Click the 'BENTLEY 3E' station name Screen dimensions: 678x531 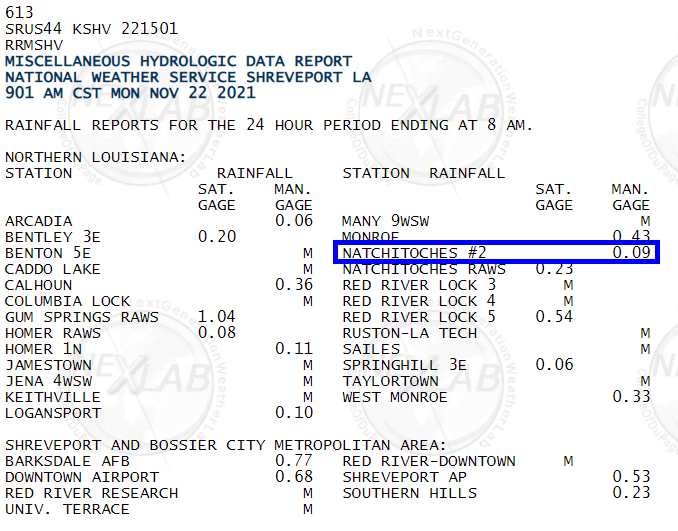coord(53,237)
